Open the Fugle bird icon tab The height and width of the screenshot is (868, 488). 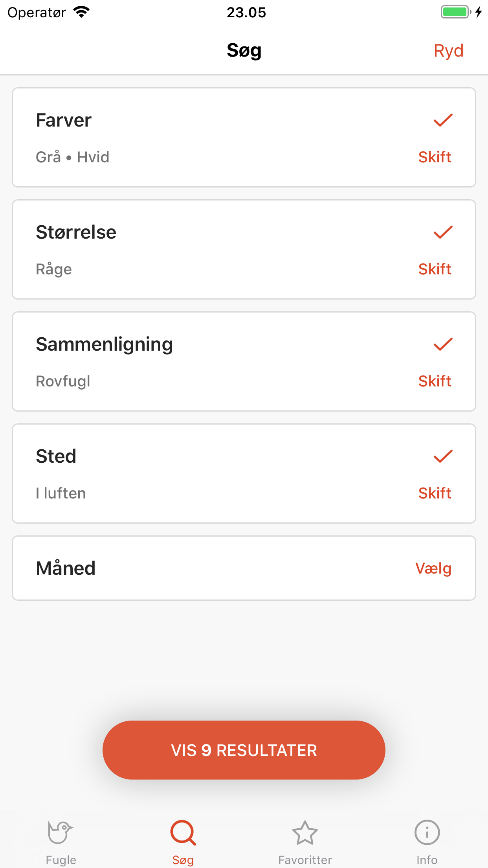(x=61, y=832)
